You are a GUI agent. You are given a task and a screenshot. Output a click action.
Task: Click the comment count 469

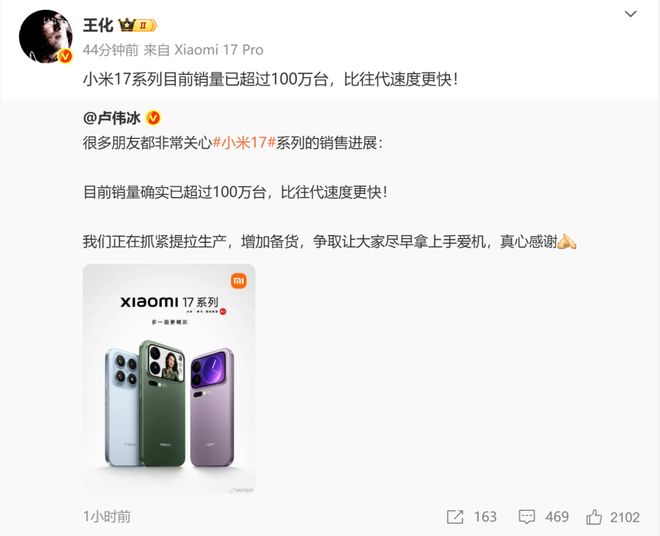click(x=557, y=517)
